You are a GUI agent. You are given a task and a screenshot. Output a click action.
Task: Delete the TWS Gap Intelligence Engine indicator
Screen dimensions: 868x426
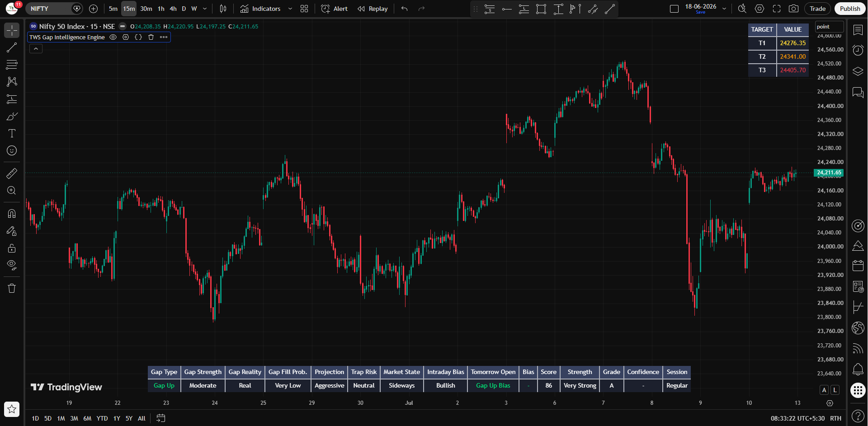pyautogui.click(x=151, y=37)
